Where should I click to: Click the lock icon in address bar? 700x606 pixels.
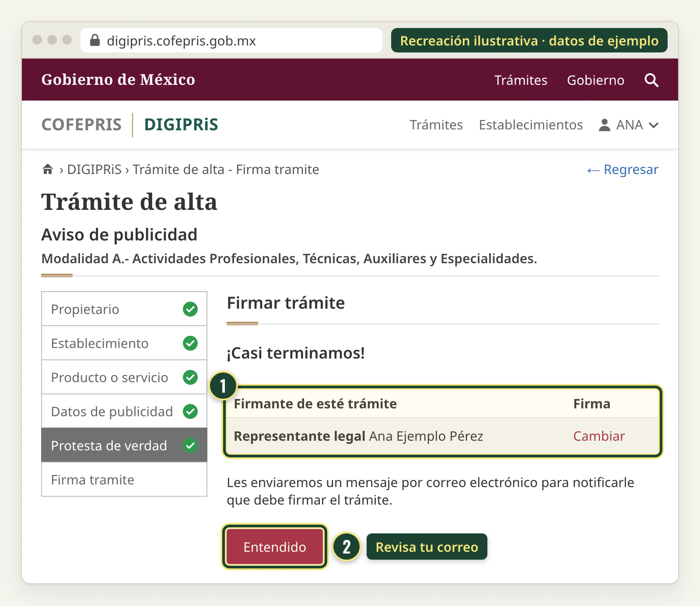pos(95,40)
